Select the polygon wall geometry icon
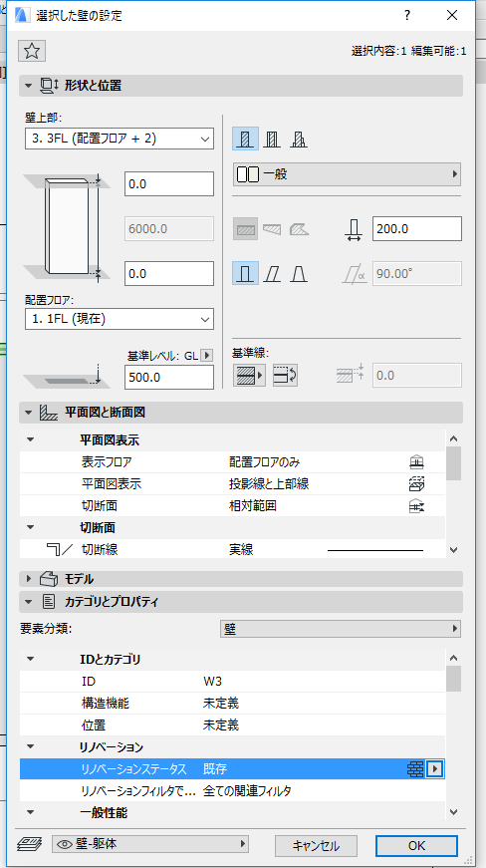The image size is (486, 868). [x=299, y=228]
